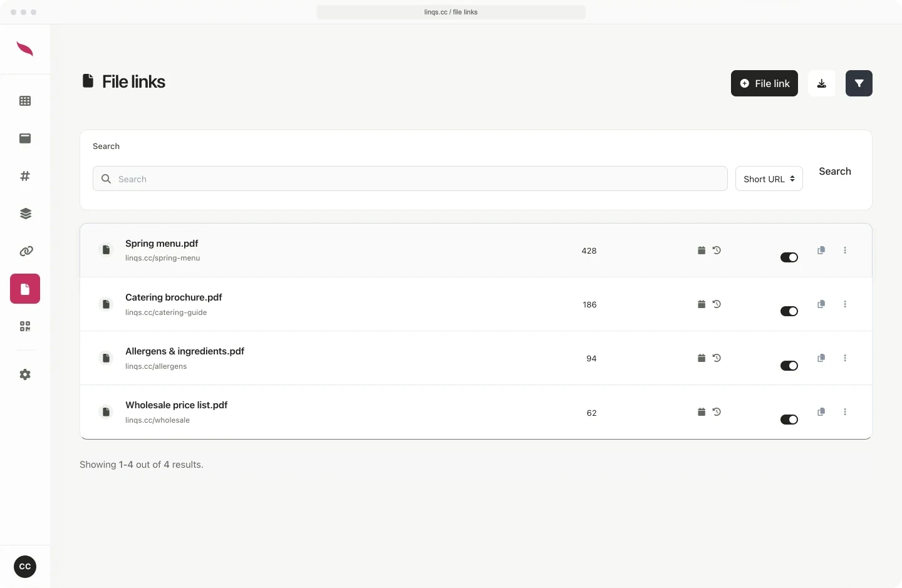Image resolution: width=902 pixels, height=588 pixels.
Task: Open more options for Wholesale price list.pdf
Action: [845, 412]
